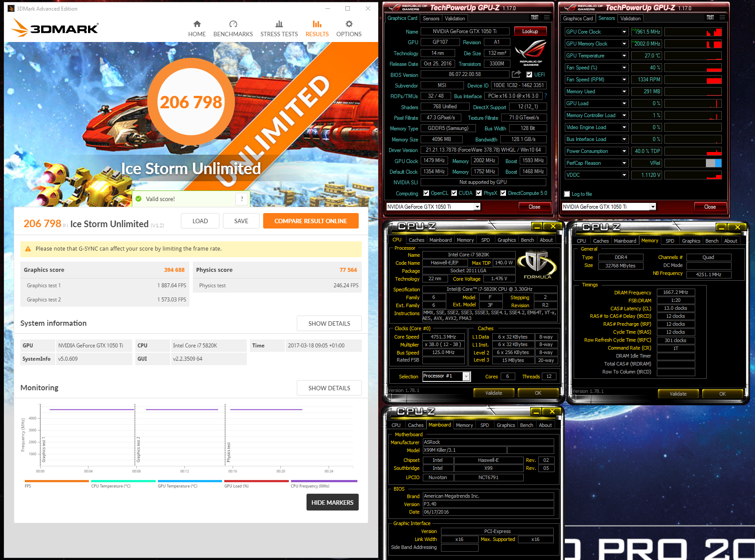Viewport: 755px width, 560px height.
Task: Open GPU selector dropdown in GPU-Z Sensors
Action: click(653, 207)
